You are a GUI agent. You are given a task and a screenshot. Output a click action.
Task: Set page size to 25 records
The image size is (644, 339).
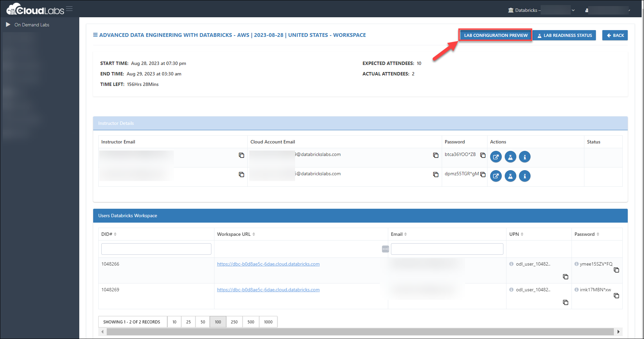point(188,322)
